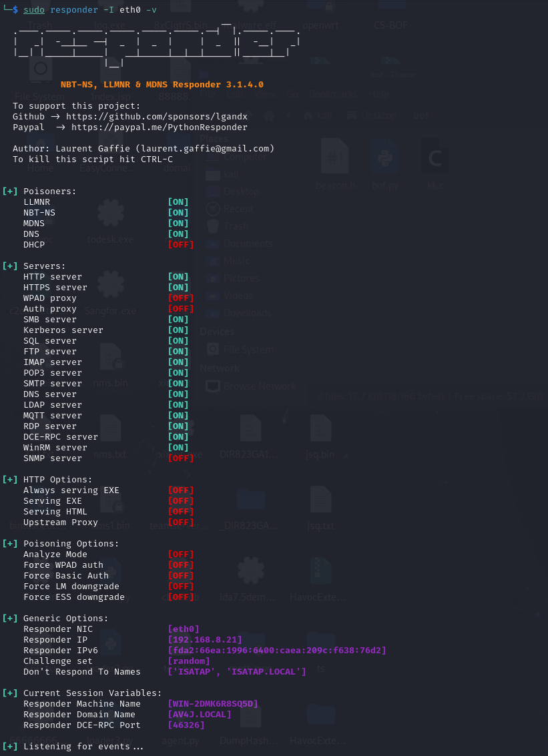Select the jsq.txt desktop icon

point(320,508)
